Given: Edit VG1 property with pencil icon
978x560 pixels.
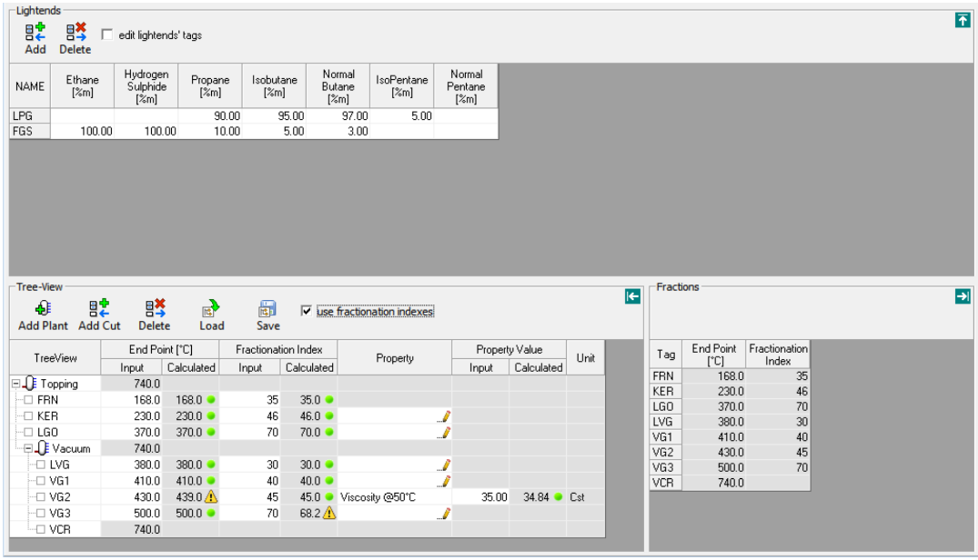Looking at the screenshot, I should click(x=444, y=481).
